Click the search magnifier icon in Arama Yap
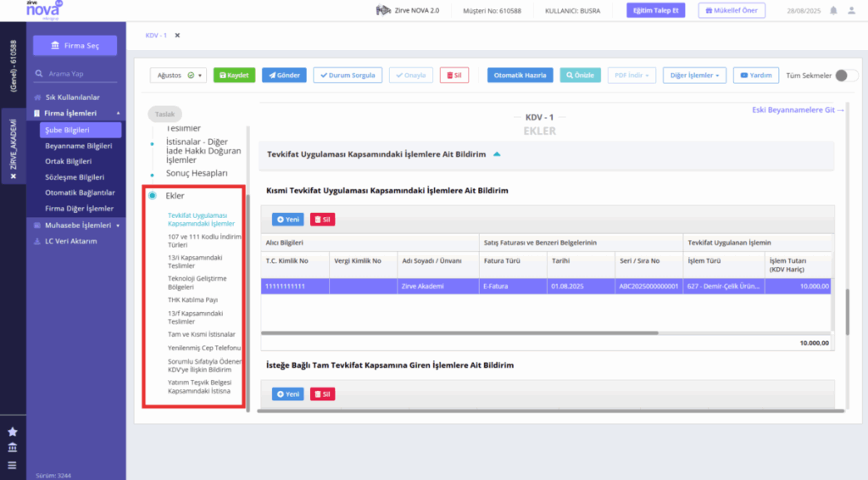This screenshot has width=868, height=480. tap(39, 74)
